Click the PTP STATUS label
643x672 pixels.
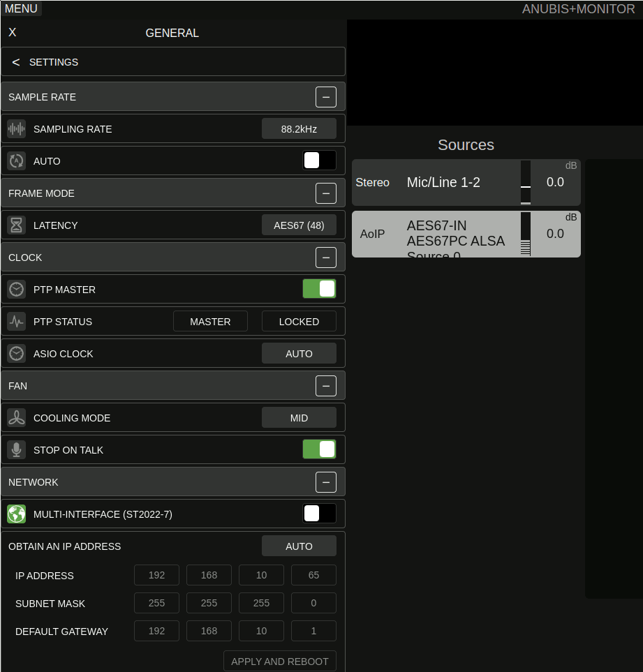coord(63,322)
